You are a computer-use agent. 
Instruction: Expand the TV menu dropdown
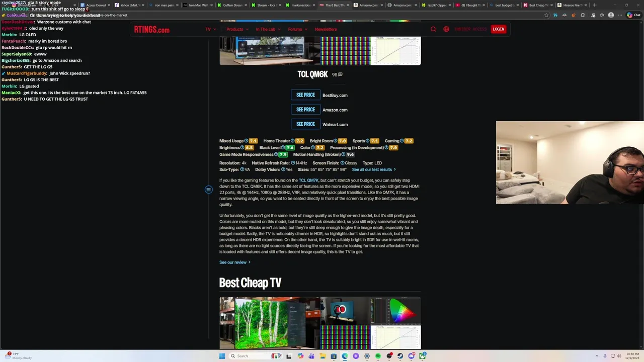pyautogui.click(x=211, y=29)
